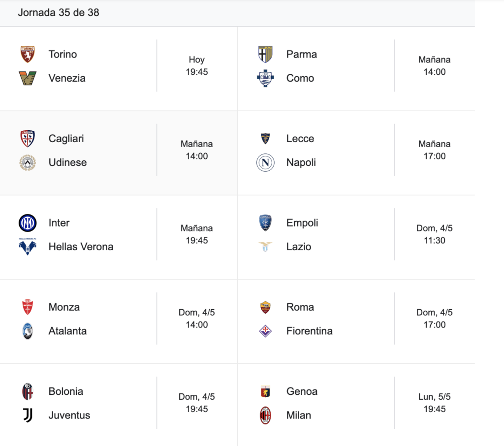Click the Inter Milan round logo
The width and height of the screenshot is (504, 446).
pyautogui.click(x=28, y=223)
